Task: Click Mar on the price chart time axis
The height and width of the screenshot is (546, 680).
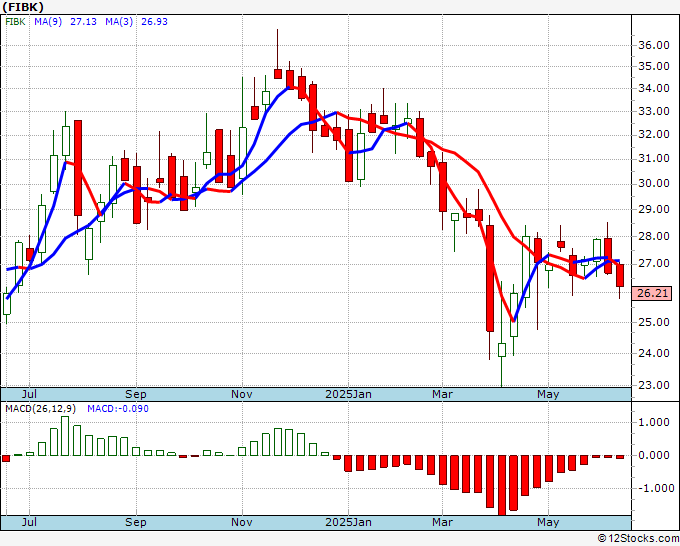Action: tap(442, 394)
